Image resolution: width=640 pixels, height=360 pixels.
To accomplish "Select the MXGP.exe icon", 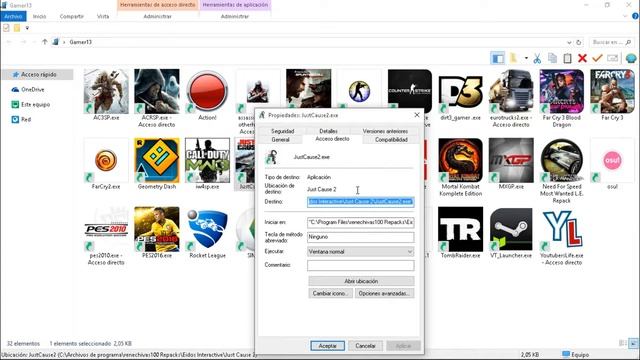I will tap(511, 160).
